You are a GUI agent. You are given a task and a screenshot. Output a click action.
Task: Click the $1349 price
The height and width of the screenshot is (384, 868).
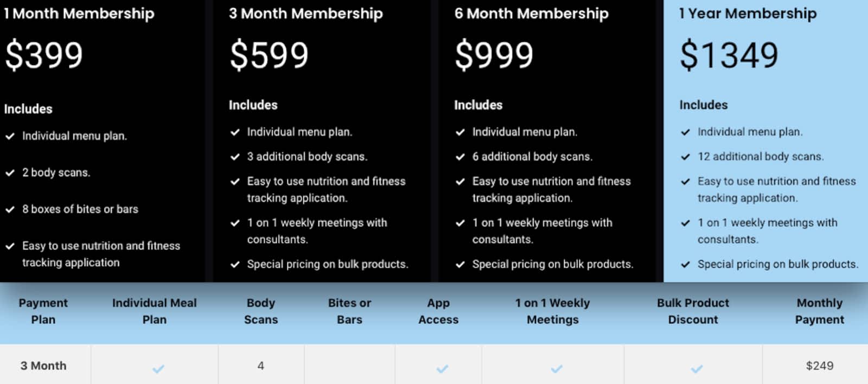729,55
